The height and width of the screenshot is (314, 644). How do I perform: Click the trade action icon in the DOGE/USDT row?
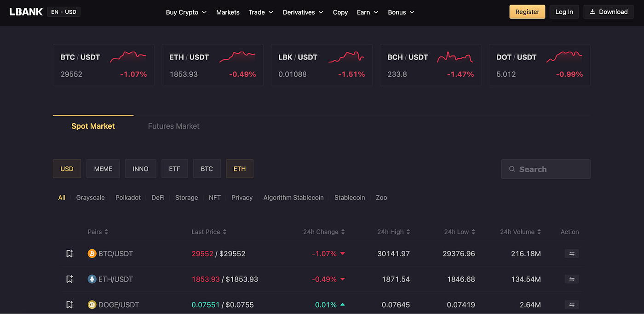(x=571, y=304)
